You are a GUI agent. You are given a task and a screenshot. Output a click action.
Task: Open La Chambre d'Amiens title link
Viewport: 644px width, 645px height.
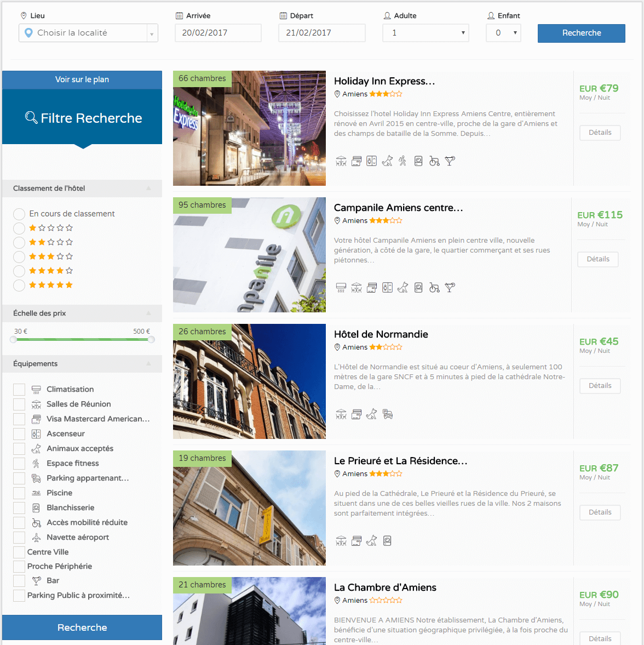point(385,588)
